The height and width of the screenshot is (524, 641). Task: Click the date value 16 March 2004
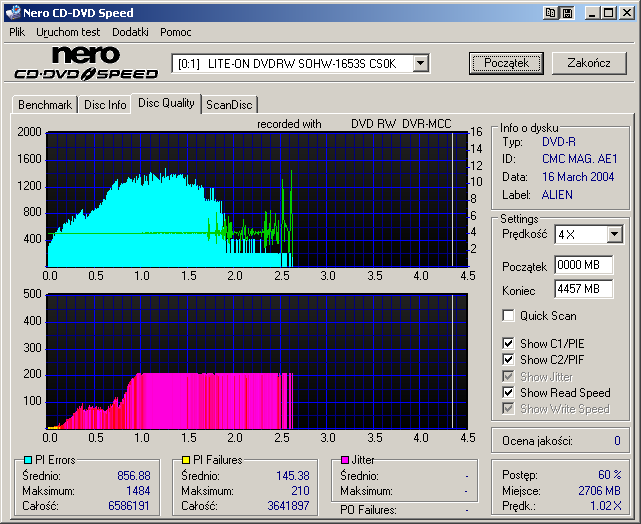pyautogui.click(x=578, y=177)
